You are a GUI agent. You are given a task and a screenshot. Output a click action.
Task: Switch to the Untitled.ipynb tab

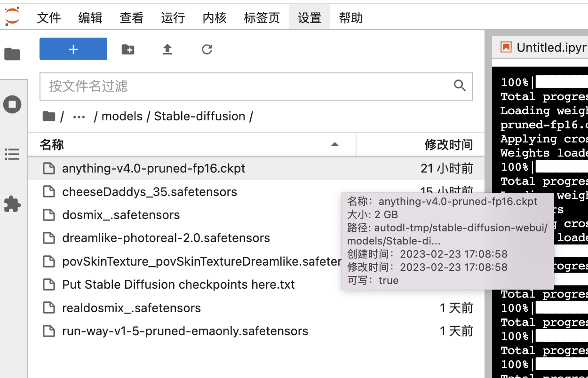540,47
